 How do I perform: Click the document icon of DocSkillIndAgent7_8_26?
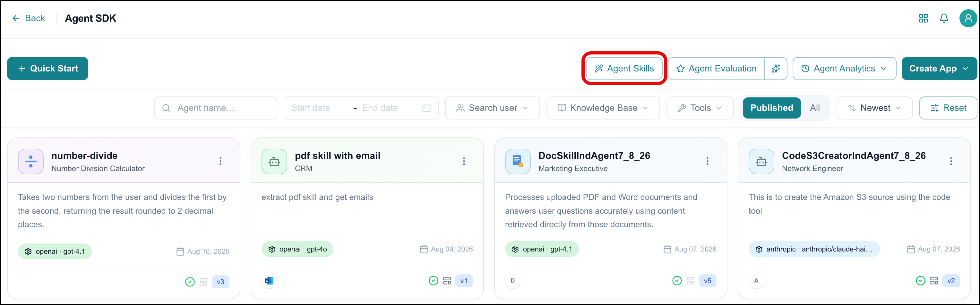click(518, 161)
